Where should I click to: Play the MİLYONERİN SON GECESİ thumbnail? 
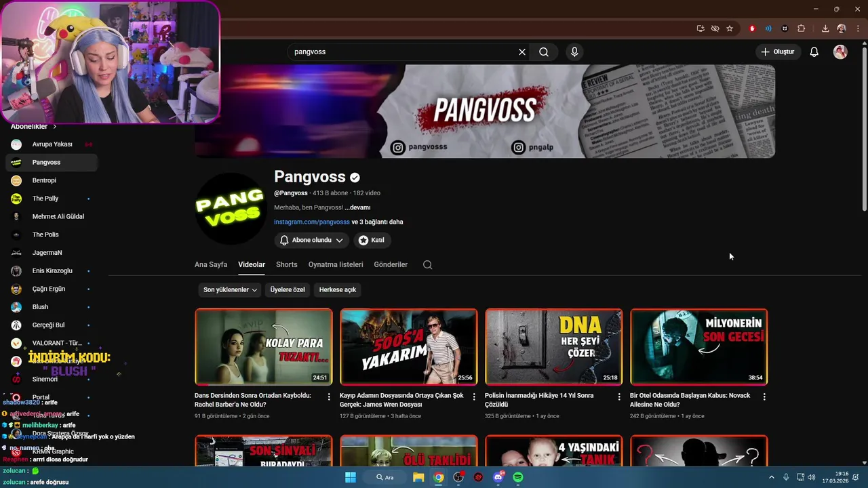[x=699, y=347]
